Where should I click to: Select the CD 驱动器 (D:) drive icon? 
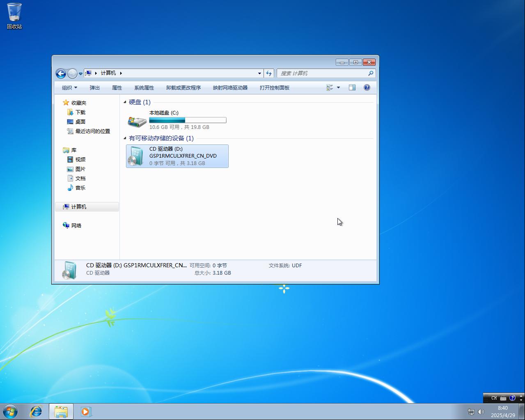(x=137, y=156)
